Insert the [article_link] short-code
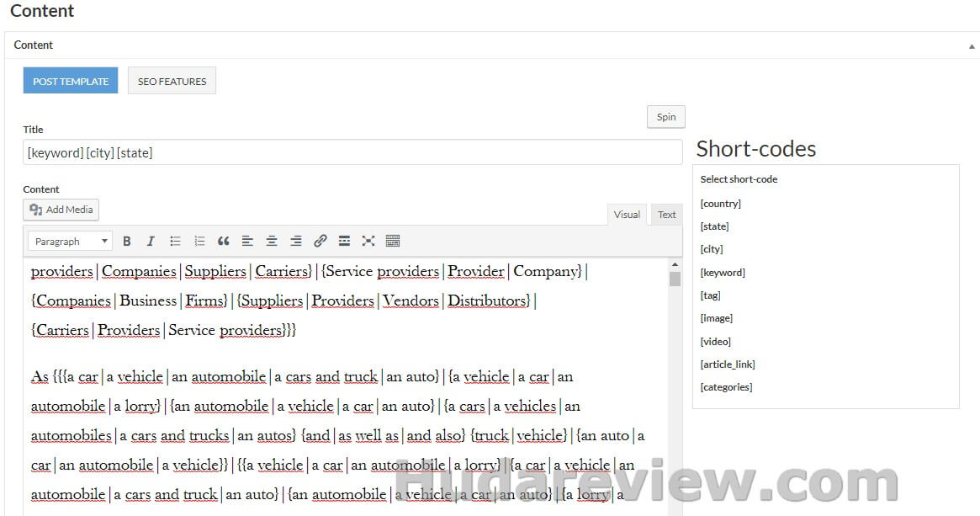The image size is (980, 516). 728,364
